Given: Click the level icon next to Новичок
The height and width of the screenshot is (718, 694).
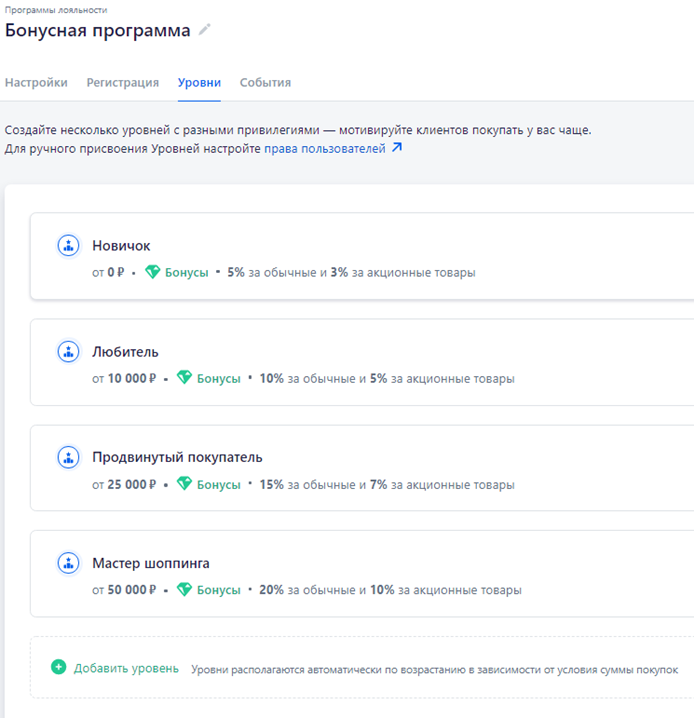Looking at the screenshot, I should (69, 245).
